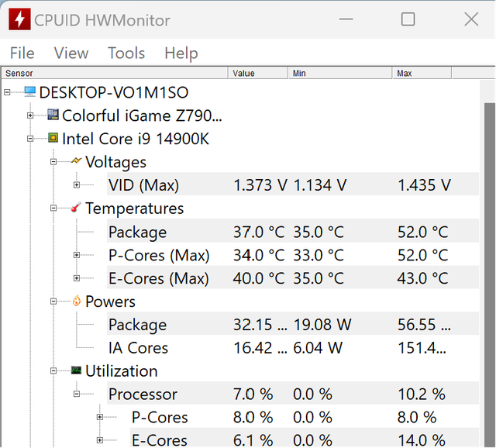Click the DESKTOP-VO1M1SO computer icon
Image resolution: width=496 pixels, height=448 pixels.
tap(30, 92)
